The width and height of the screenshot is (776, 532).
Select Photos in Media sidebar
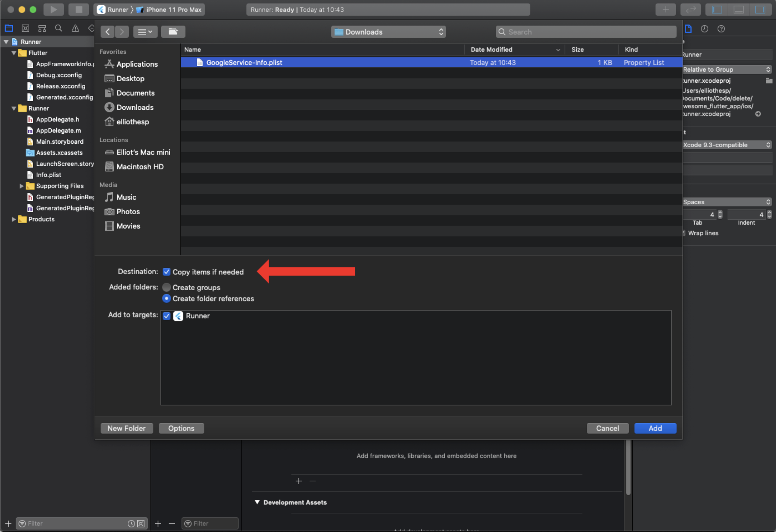tap(122, 211)
